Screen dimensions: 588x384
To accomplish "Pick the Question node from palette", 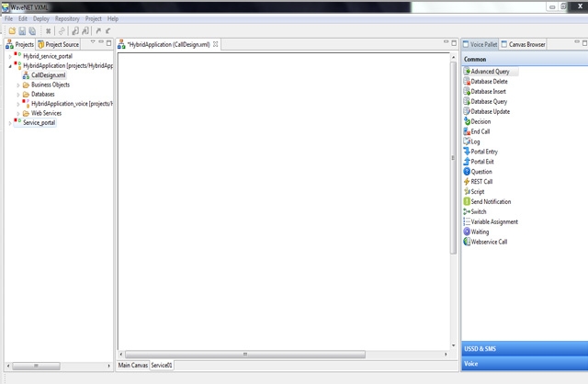I will (481, 172).
